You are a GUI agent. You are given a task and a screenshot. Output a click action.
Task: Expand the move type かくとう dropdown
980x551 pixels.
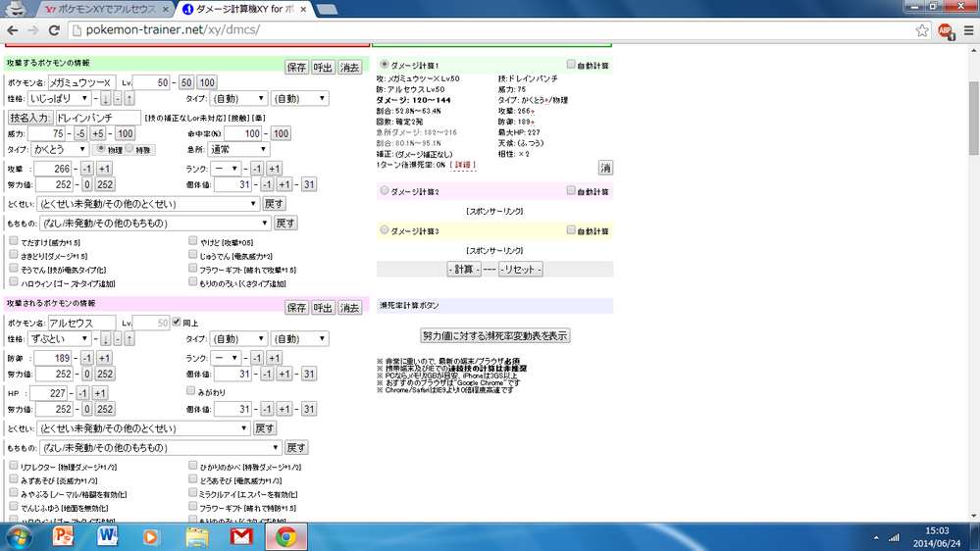coord(57,150)
